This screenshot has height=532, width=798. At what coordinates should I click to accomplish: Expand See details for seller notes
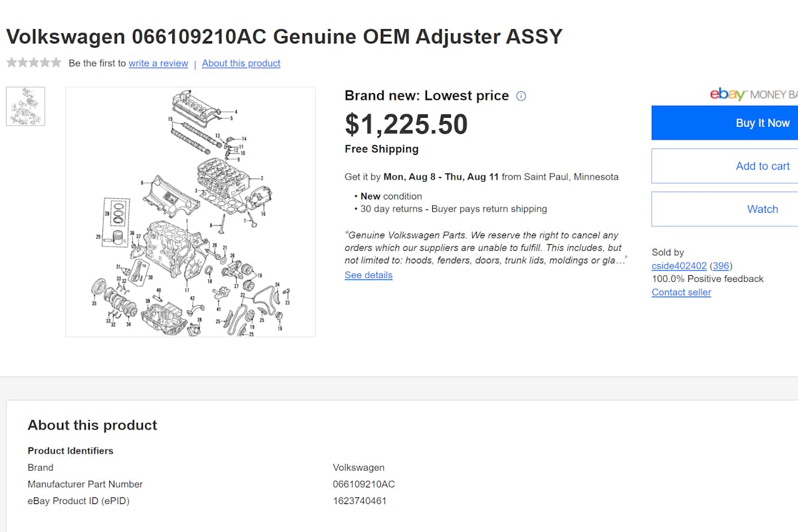[368, 275]
